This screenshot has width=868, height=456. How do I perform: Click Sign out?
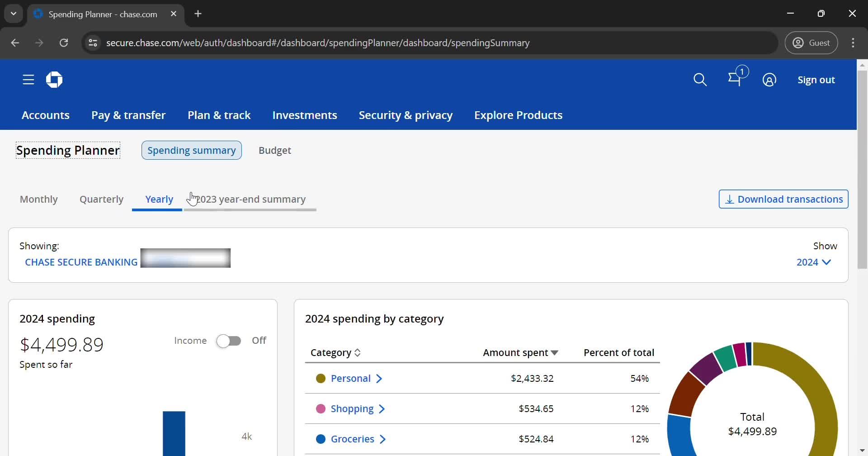816,80
